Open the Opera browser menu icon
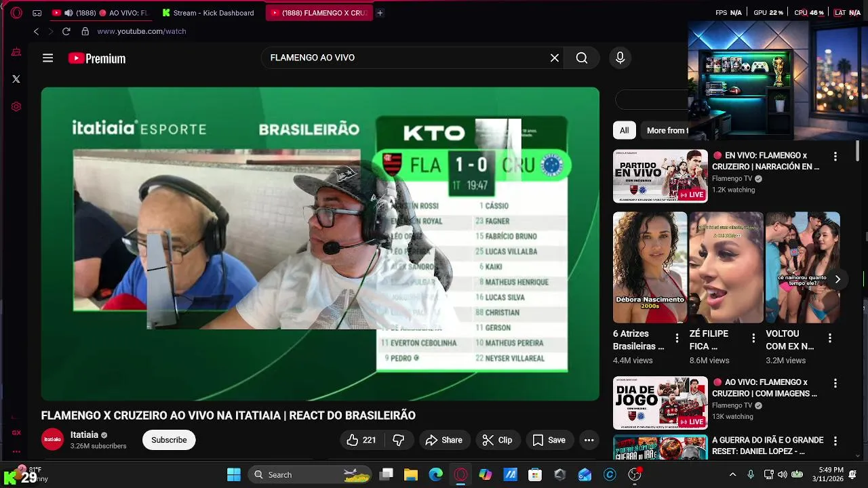The image size is (868, 488). (x=16, y=12)
